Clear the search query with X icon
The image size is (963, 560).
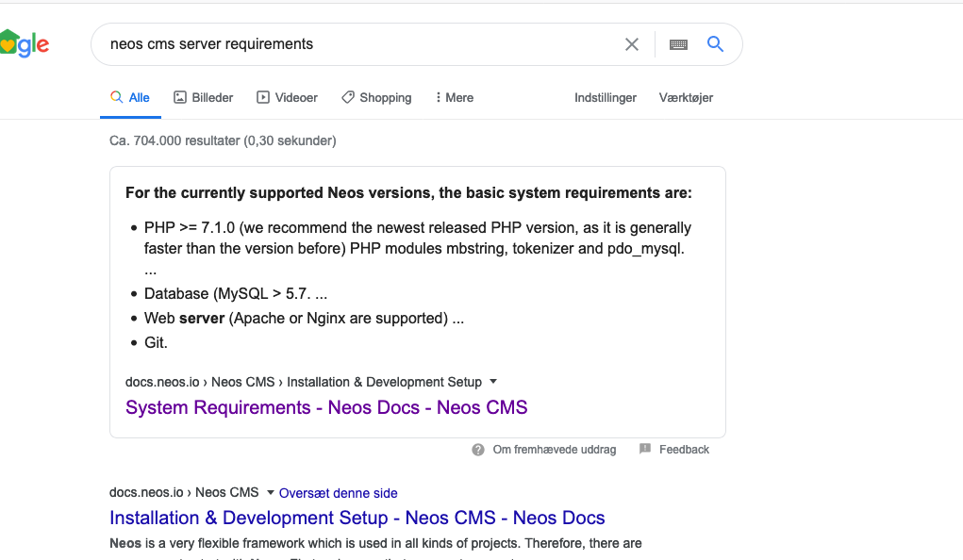tap(632, 44)
